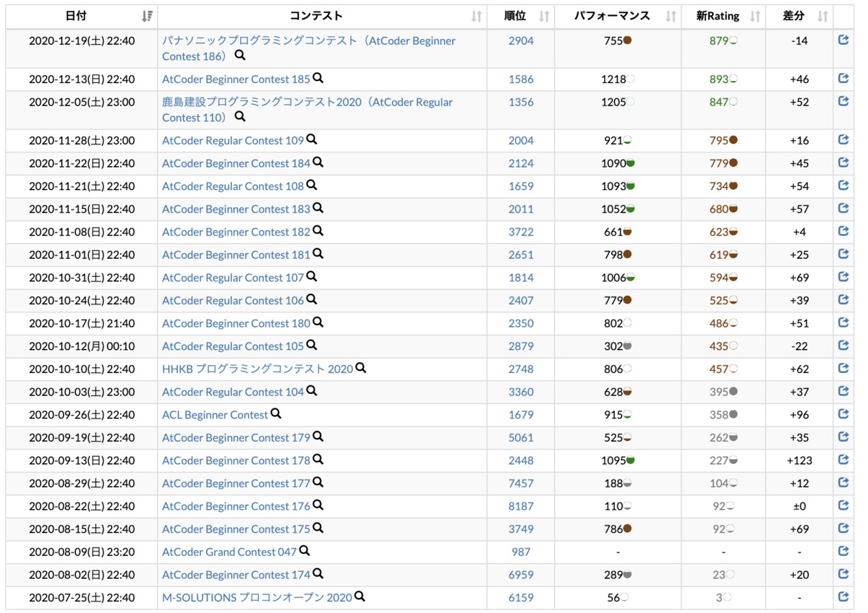Click share icon in Beginner Contest 174 row
The width and height of the screenshot is (868, 613).
click(843, 574)
